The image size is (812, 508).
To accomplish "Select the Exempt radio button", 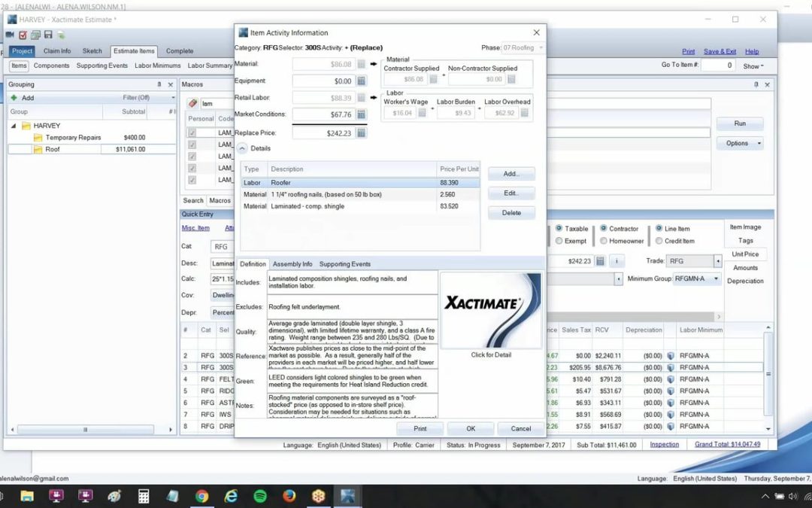I will tap(559, 241).
